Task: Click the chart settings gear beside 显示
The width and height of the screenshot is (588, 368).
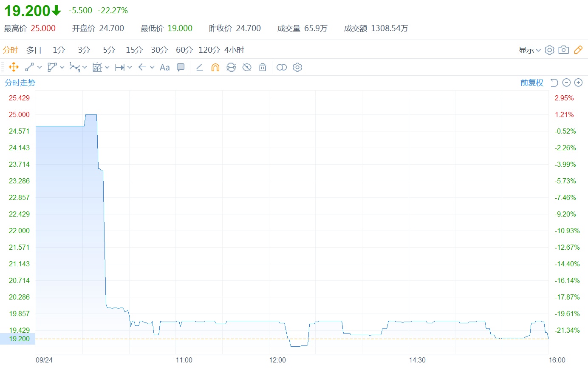Action: pyautogui.click(x=549, y=50)
